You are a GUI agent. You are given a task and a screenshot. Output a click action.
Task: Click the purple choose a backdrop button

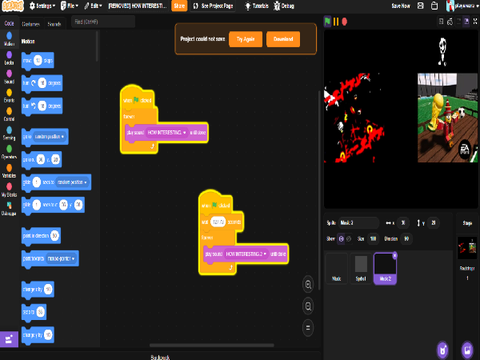pos(467,350)
